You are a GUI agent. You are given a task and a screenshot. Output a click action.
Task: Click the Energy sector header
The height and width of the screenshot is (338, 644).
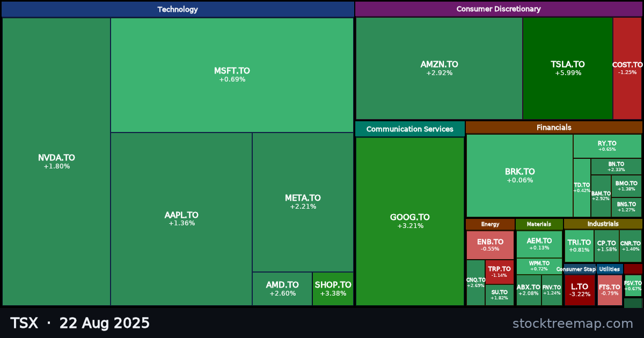tap(490, 224)
